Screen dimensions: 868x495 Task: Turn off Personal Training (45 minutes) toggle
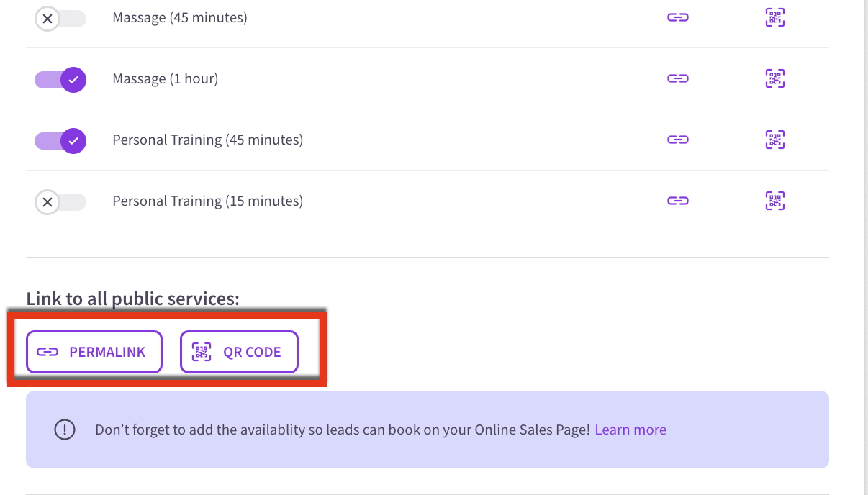coord(60,140)
